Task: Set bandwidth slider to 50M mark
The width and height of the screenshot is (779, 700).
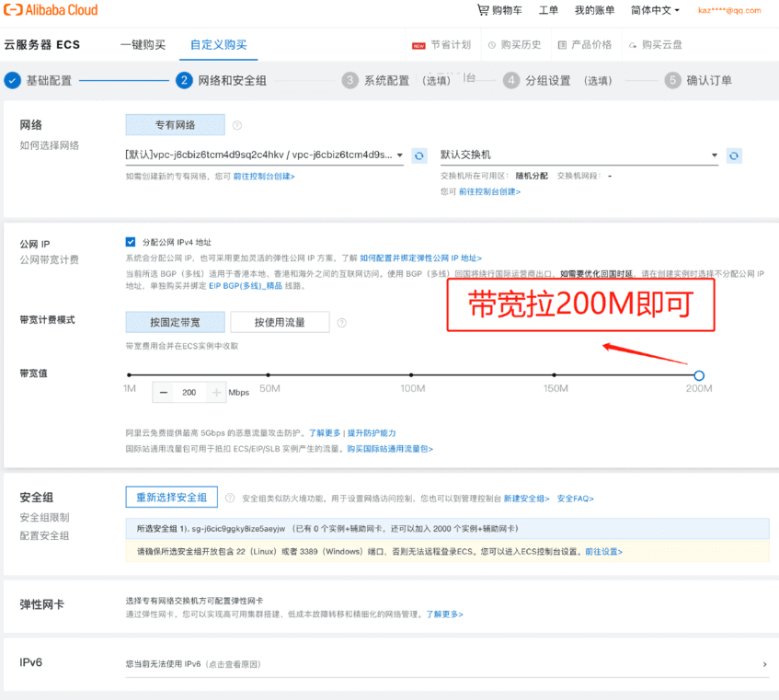Action: click(x=269, y=375)
